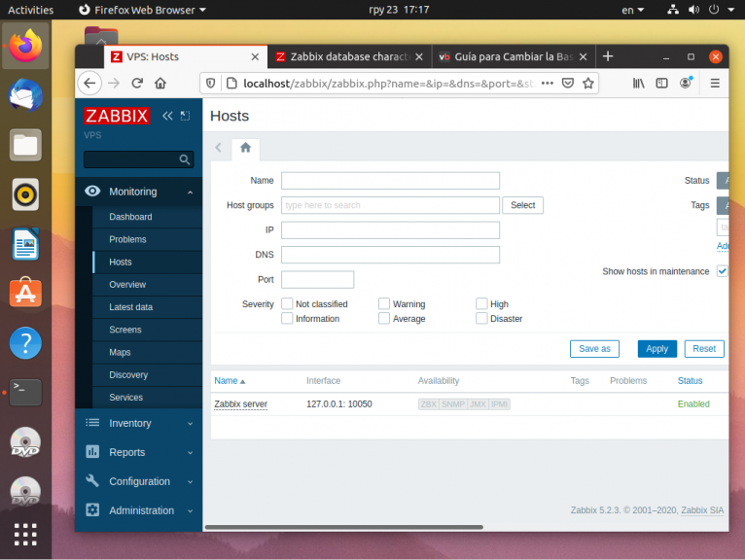Screen dimensions: 745x560
Task: Enable the Disaster severity checkbox
Action: point(481,318)
